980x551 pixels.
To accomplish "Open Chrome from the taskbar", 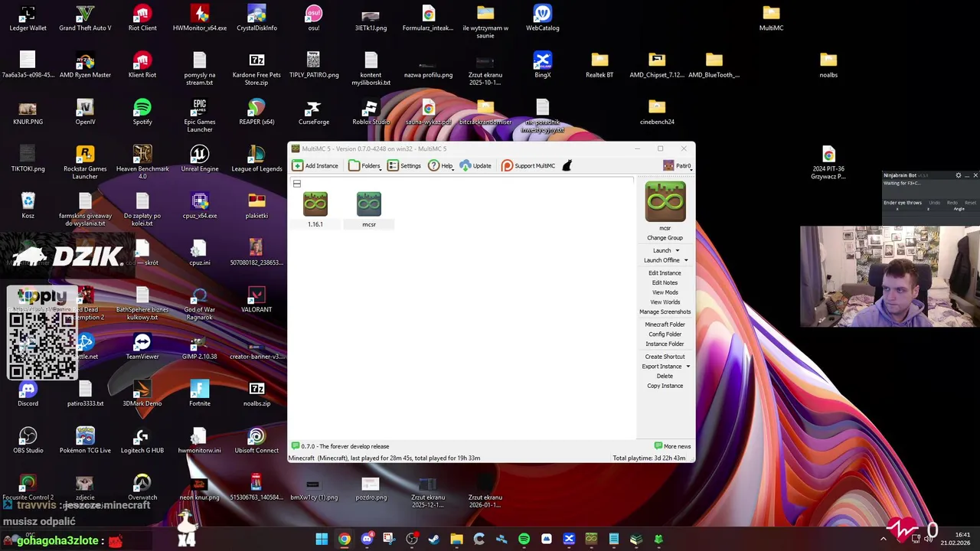I will (x=345, y=539).
